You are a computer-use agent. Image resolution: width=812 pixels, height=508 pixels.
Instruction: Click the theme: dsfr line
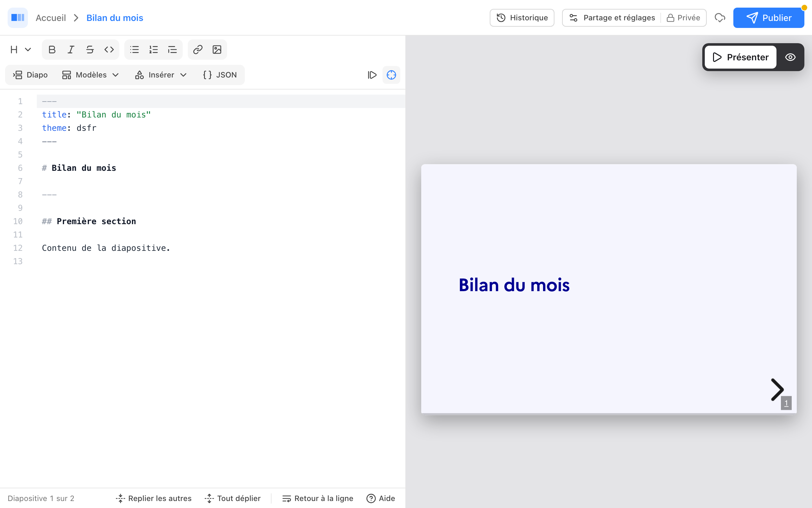pyautogui.click(x=221, y=128)
